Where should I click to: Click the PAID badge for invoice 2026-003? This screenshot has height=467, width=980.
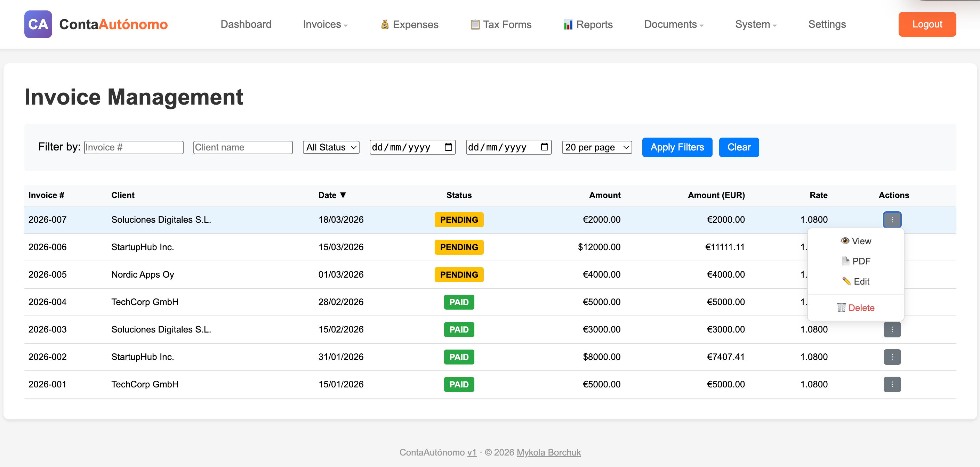coord(459,329)
